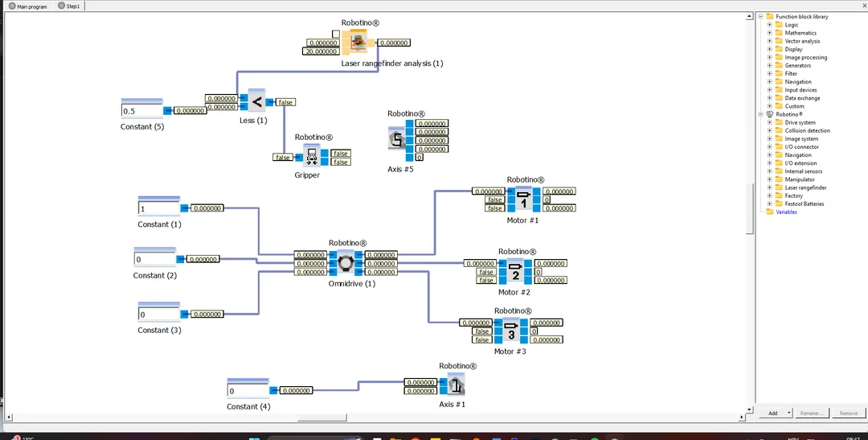
Task: Select the Gripper block icon
Action: (x=311, y=157)
